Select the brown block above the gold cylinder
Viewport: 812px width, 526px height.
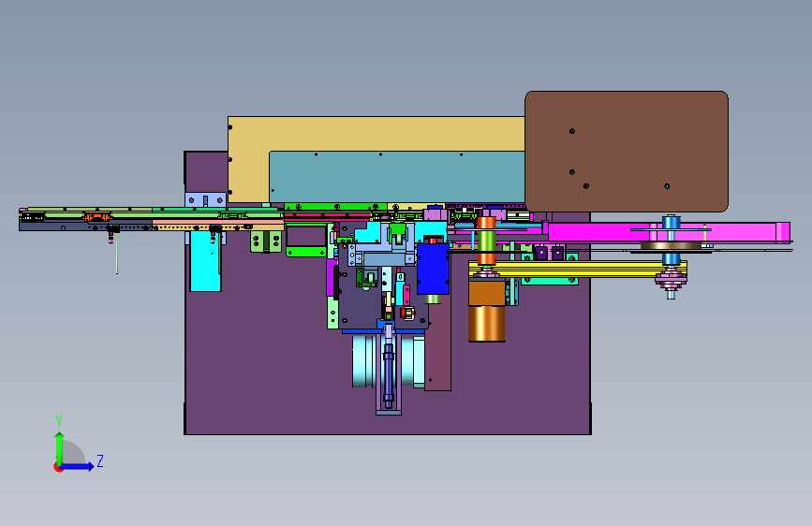coord(487,293)
